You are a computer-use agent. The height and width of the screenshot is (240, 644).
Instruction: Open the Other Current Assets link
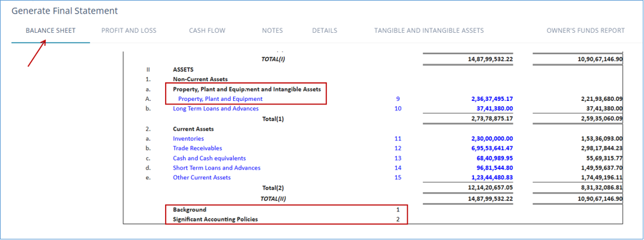pos(202,177)
